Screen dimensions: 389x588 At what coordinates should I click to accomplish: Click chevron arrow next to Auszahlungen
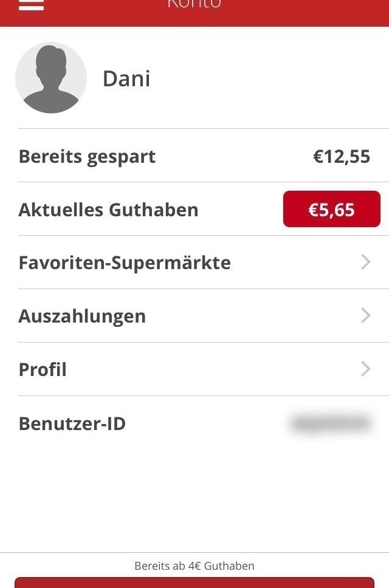366,315
